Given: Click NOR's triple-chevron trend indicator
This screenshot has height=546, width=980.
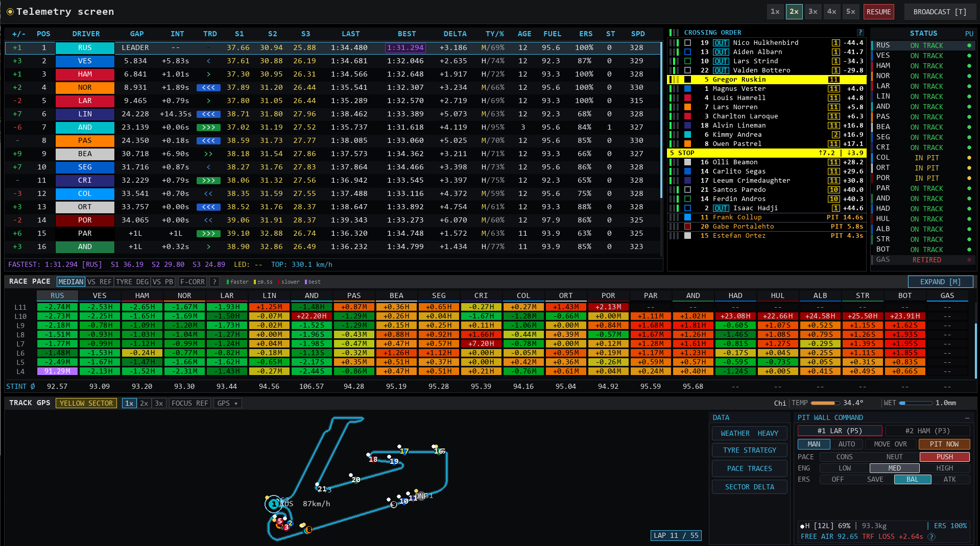Looking at the screenshot, I should pyautogui.click(x=208, y=87).
